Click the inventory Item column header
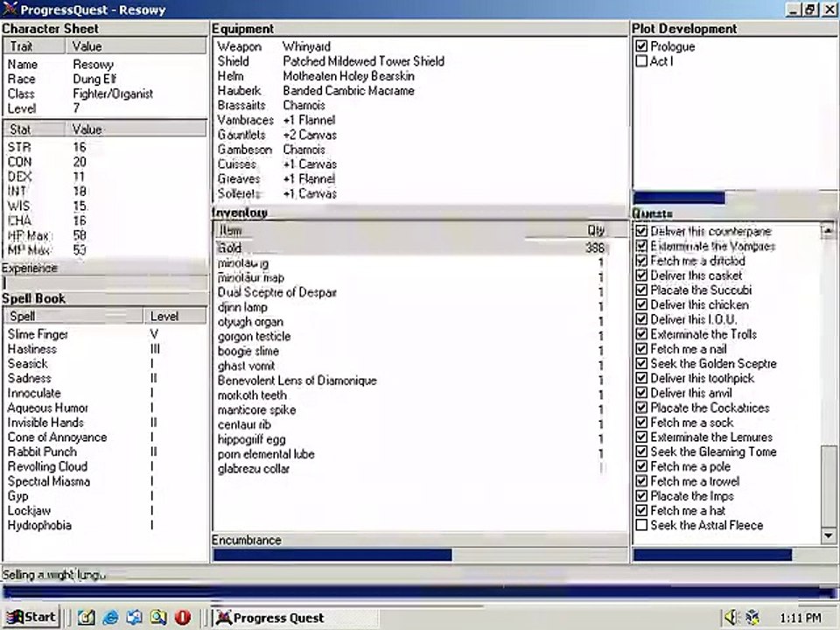Screen dimensions: 840x630 [369, 230]
